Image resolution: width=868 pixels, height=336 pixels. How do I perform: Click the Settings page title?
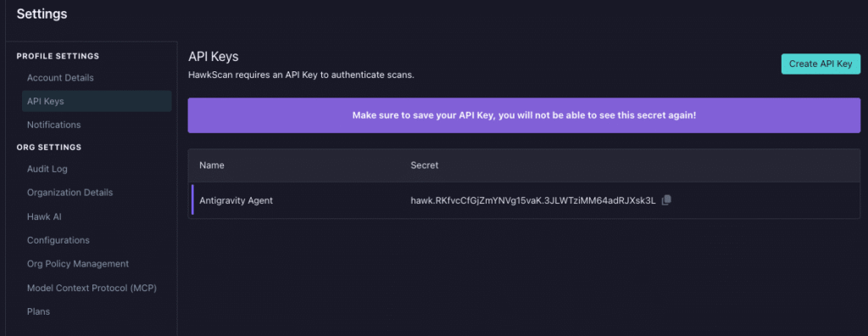pos(42,14)
